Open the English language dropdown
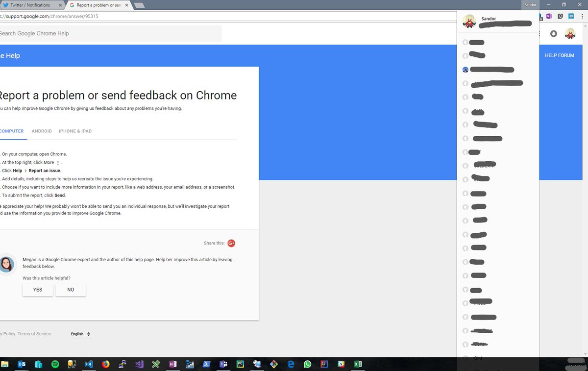This screenshot has height=371, width=588. point(80,334)
